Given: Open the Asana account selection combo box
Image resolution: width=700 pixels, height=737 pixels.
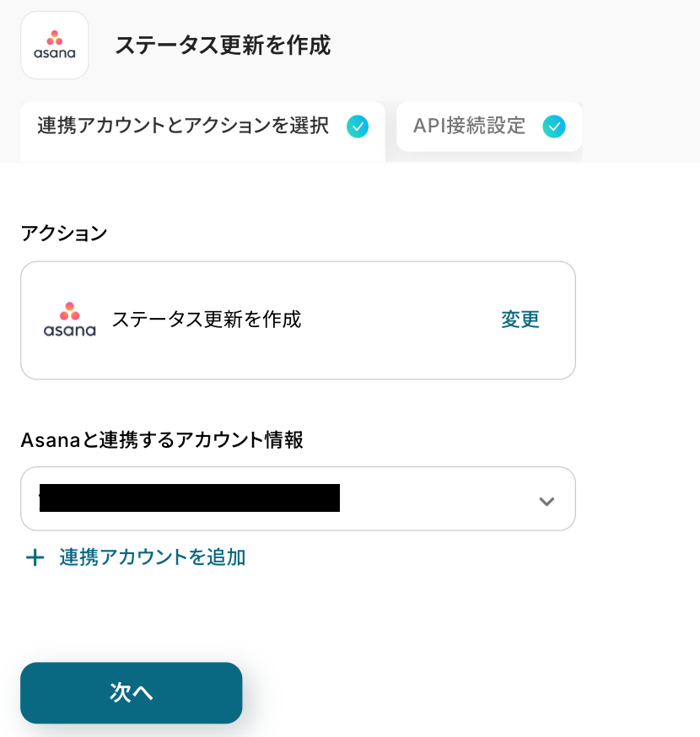Looking at the screenshot, I should click(439, 499).
